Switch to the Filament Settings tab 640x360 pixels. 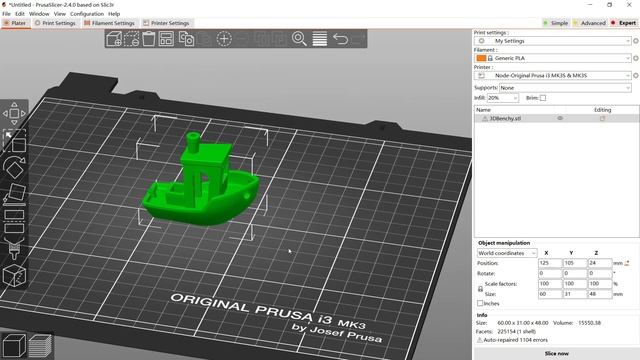click(109, 23)
